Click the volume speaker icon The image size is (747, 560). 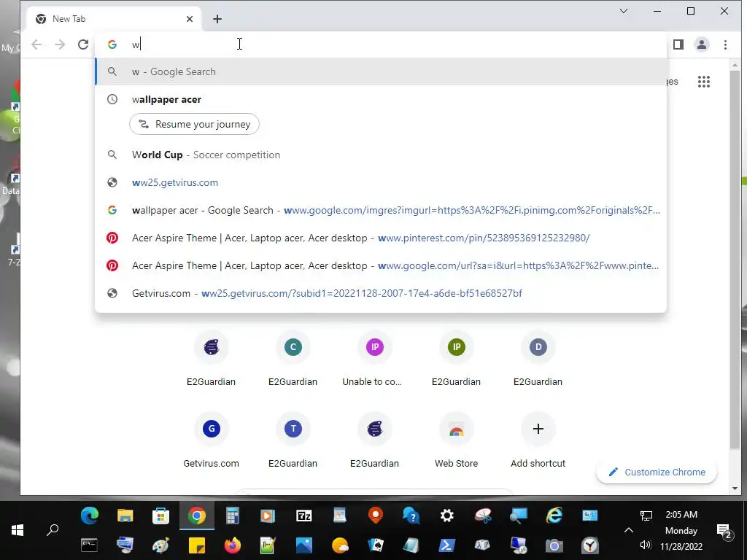[646, 545]
